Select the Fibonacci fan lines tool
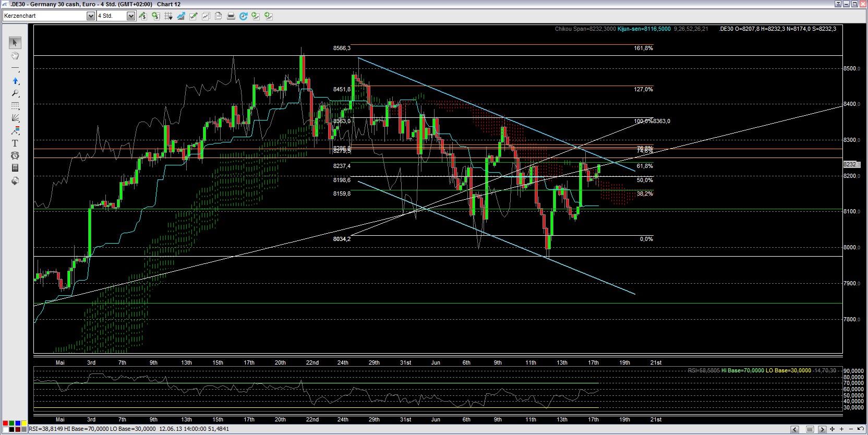The image size is (868, 435). coord(15,118)
